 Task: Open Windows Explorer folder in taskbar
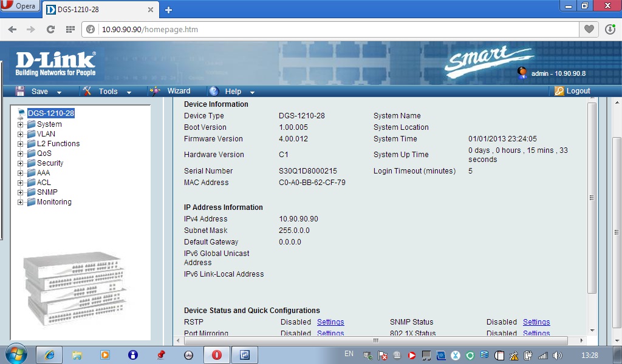click(x=77, y=355)
